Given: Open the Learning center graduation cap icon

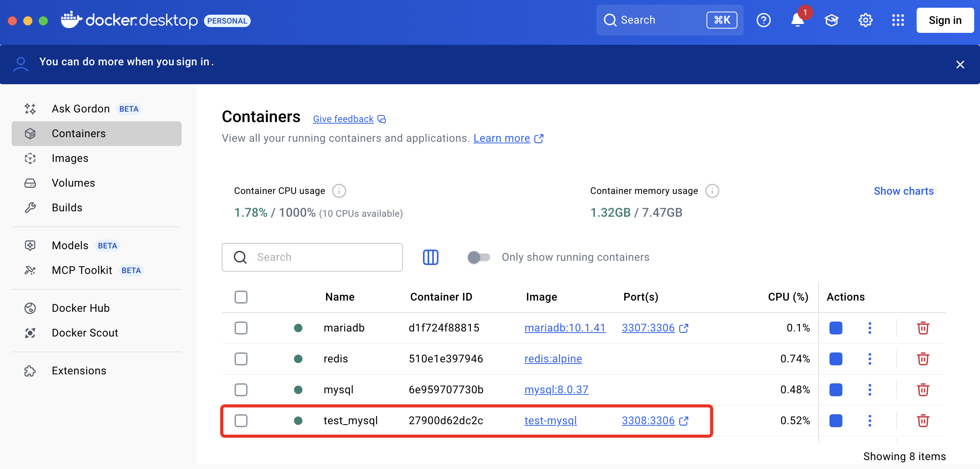Looking at the screenshot, I should [831, 20].
